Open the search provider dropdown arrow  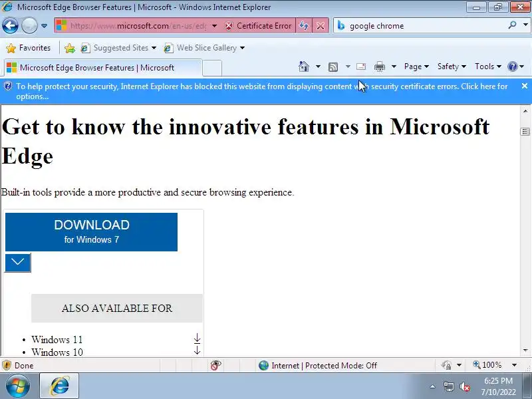click(x=525, y=25)
